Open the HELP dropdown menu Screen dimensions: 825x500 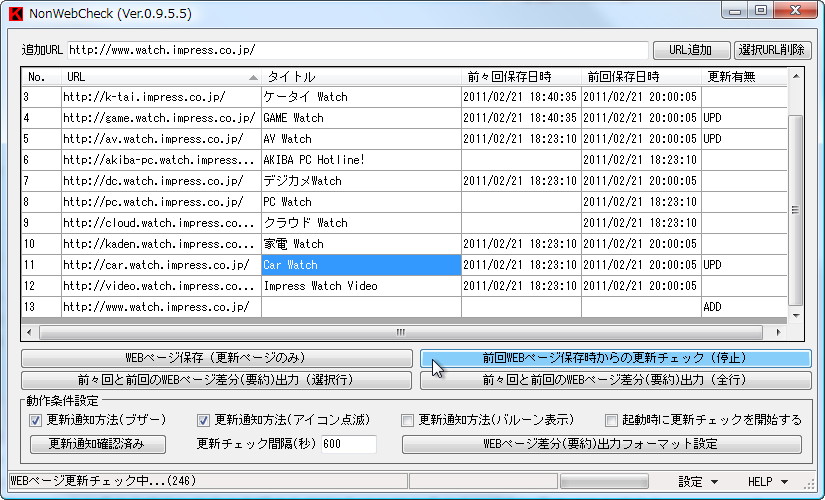[x=768, y=482]
